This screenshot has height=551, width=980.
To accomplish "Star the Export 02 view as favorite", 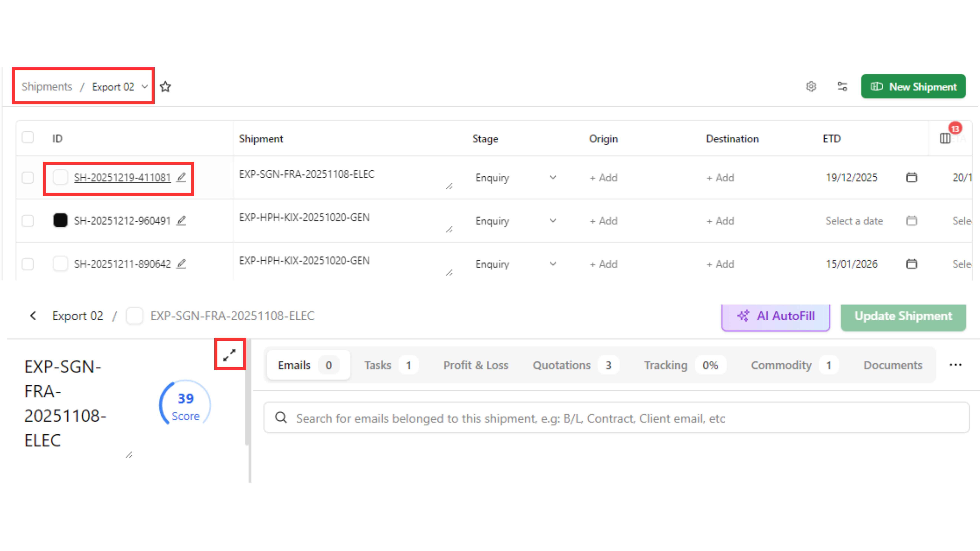I will coord(165,87).
